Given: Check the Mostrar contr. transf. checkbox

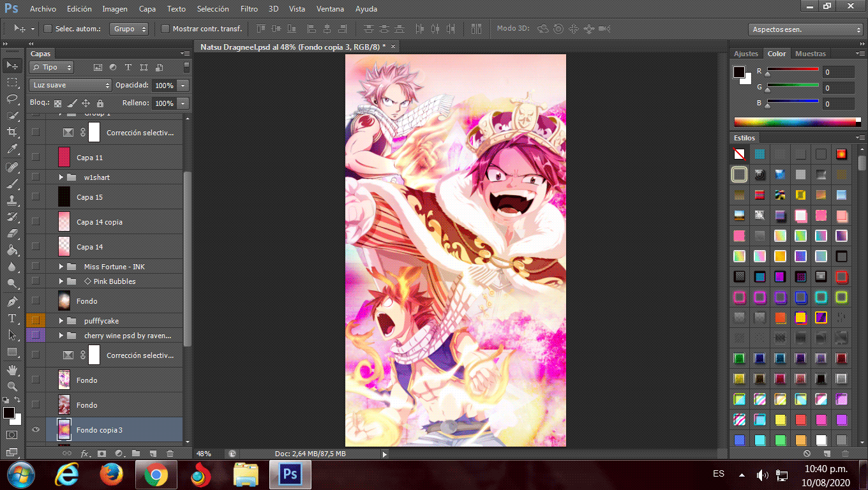Looking at the screenshot, I should point(165,29).
